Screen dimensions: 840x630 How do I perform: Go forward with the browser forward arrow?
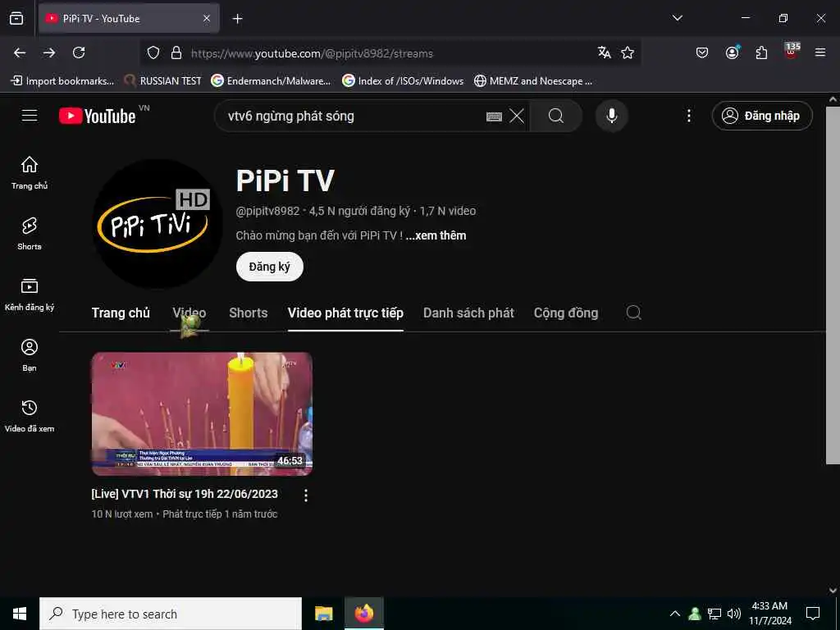pyautogui.click(x=49, y=52)
